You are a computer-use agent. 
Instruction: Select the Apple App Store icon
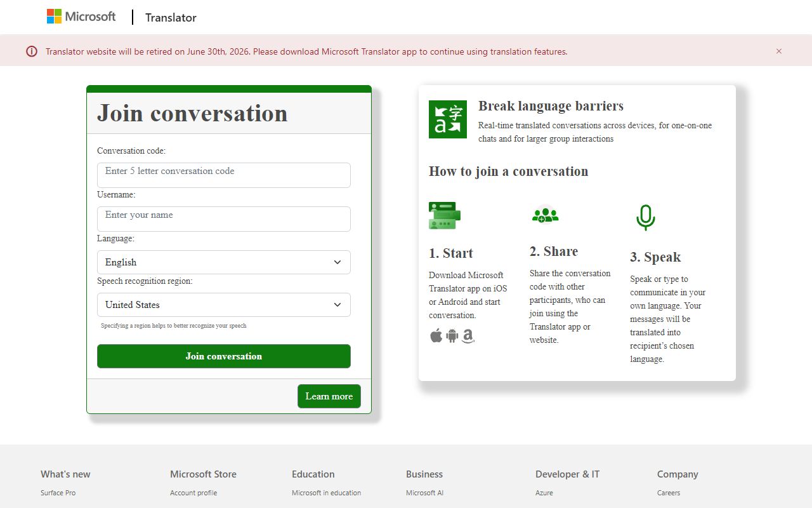point(436,336)
